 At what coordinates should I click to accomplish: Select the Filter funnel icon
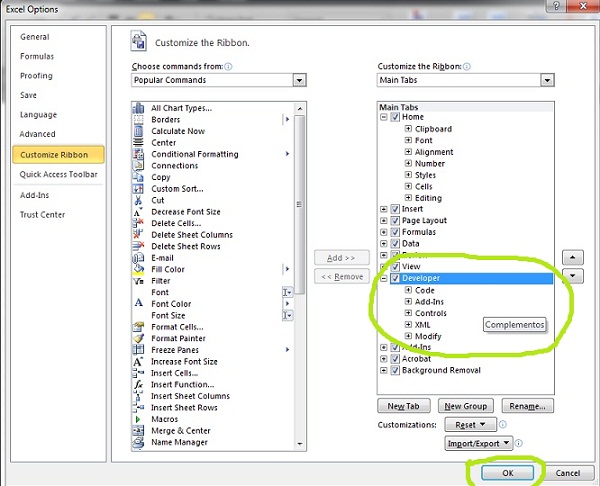[138, 281]
